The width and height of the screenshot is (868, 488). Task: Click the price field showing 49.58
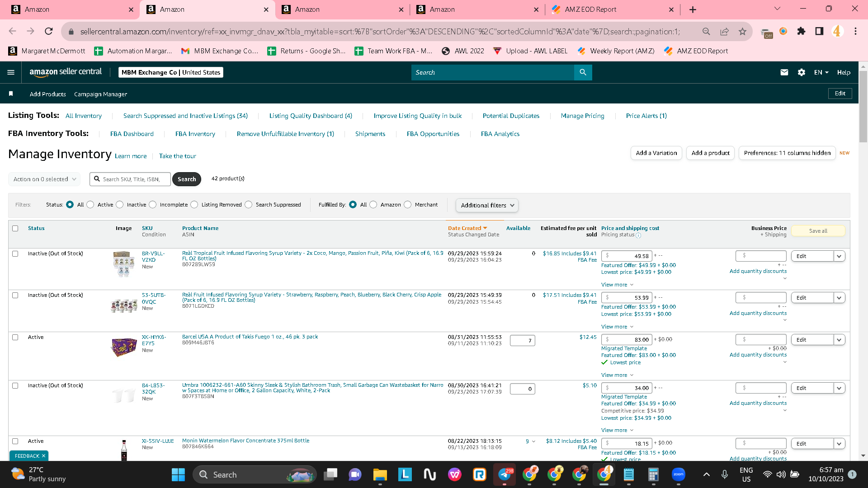[x=627, y=256]
